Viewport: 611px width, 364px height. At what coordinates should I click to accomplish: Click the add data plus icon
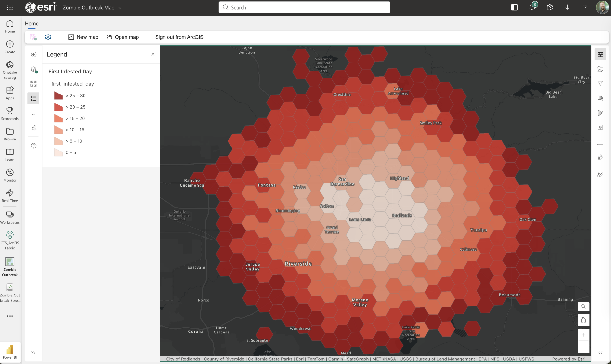click(34, 54)
